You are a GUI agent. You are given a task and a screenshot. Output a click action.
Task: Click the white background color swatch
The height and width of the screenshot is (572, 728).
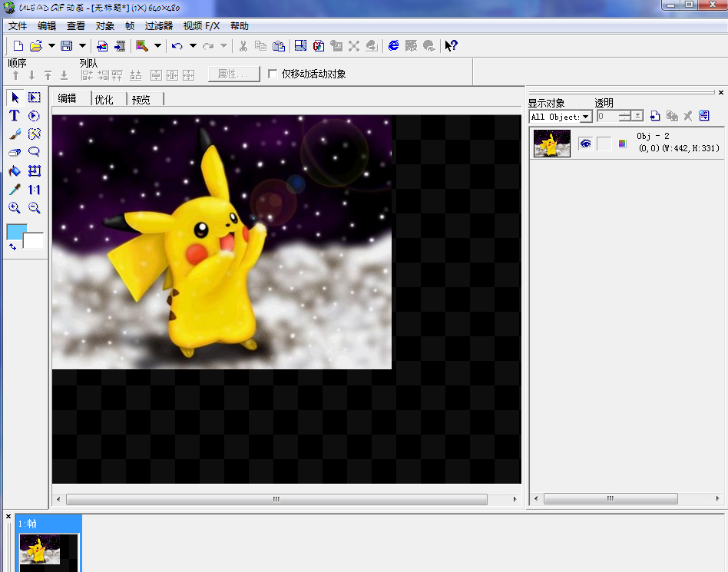[34, 241]
